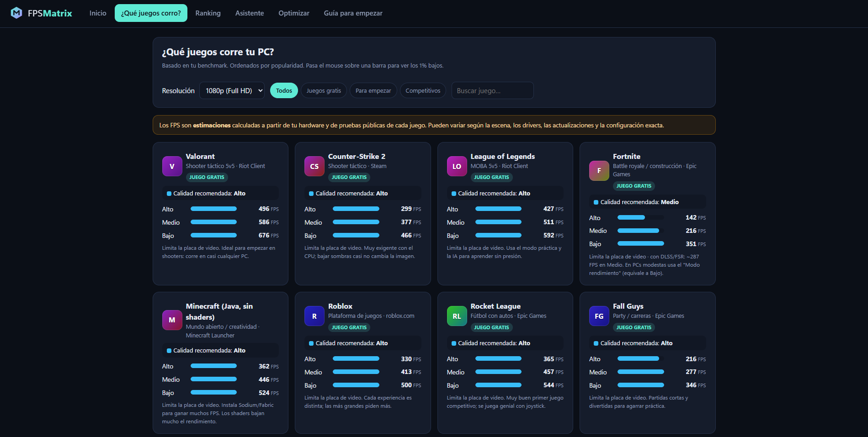Click the Valorant V game icon
Viewport: 868px width, 437px height.
pos(172,166)
